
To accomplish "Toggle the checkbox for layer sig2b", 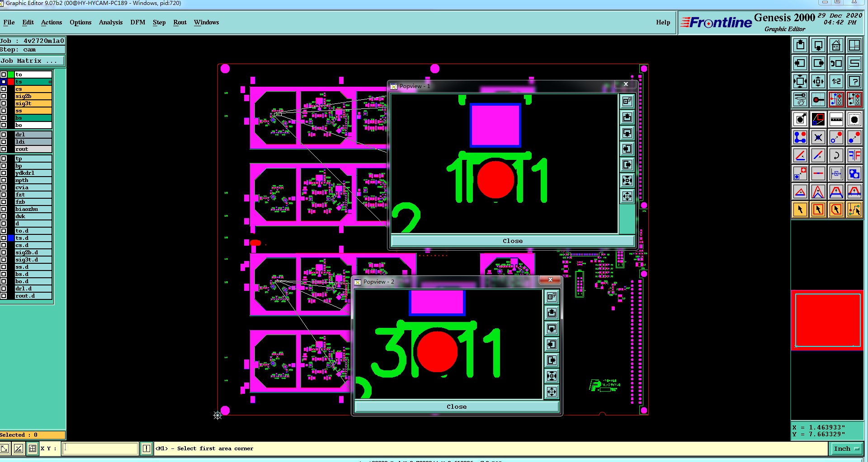I will pos(4,96).
